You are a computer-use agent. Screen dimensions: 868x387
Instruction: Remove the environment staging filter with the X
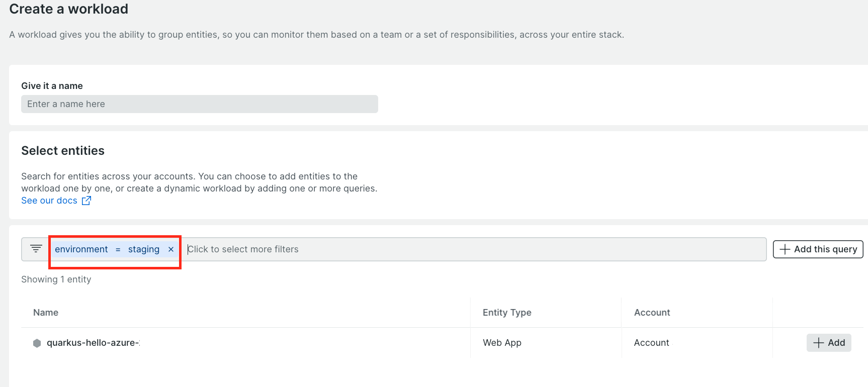pyautogui.click(x=171, y=249)
